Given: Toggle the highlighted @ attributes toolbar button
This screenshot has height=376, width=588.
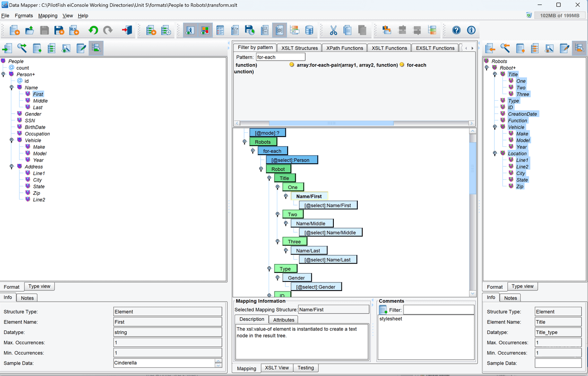Looking at the screenshot, I should click(280, 30).
